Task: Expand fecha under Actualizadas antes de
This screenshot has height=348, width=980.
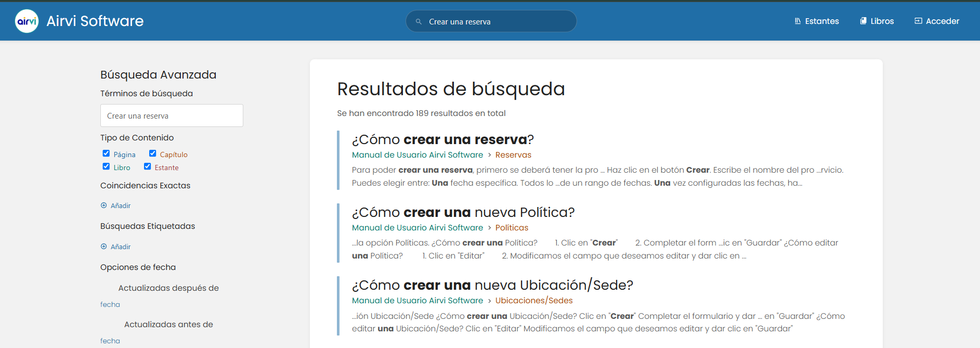Action: pos(110,341)
